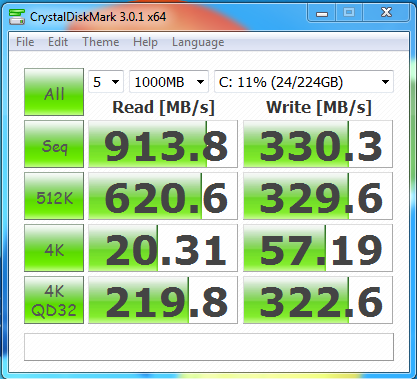The height and width of the screenshot is (379, 417).
Task: Expand the 1000MB test size dropdown
Action: click(169, 82)
